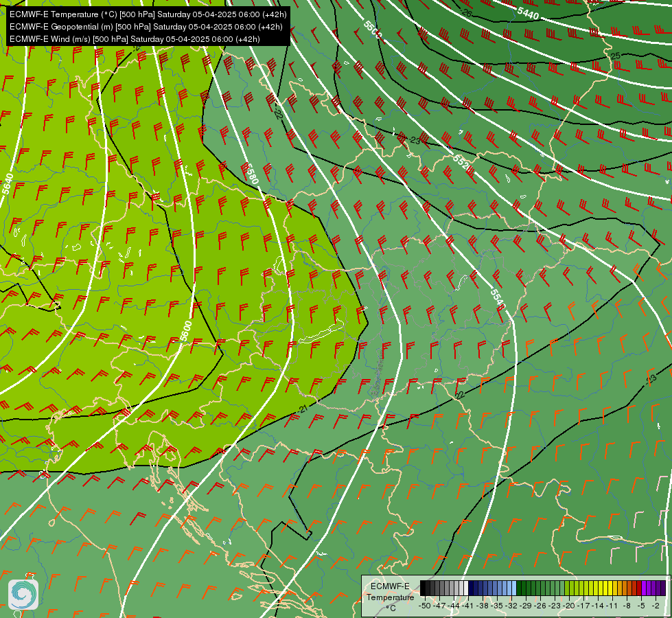Click the -29 legend tick value
Viewport: 672px width, 618px height.
526,606
